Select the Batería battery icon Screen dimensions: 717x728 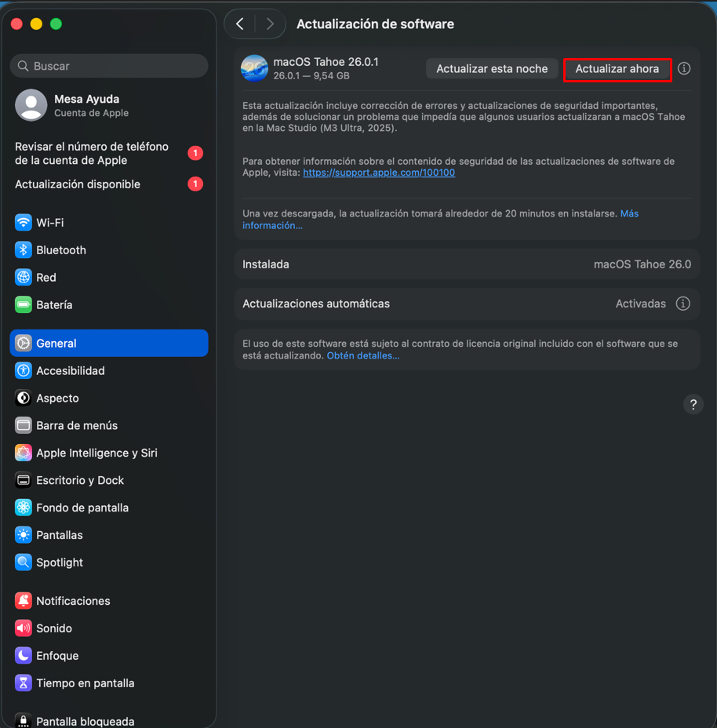(x=24, y=305)
